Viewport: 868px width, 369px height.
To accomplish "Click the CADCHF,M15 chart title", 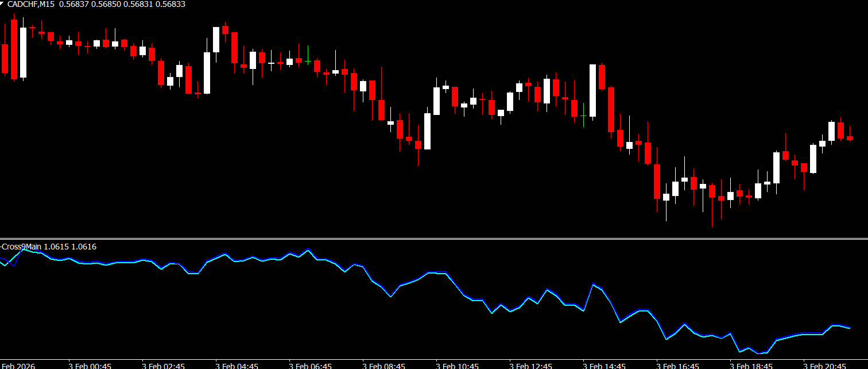I will [x=31, y=5].
